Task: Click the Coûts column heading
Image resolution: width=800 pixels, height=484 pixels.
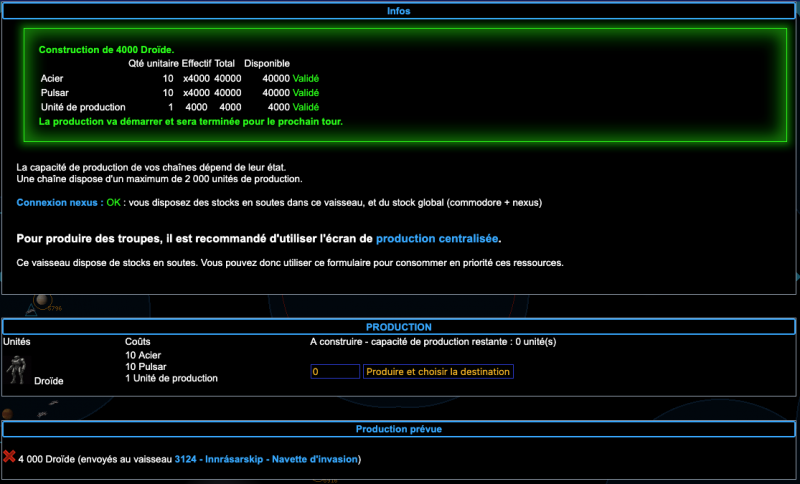Action: coord(138,342)
